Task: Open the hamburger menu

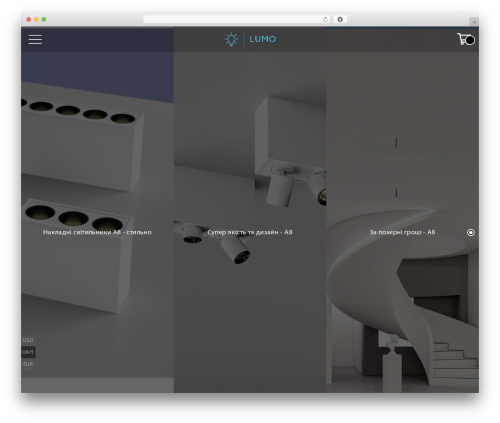Action: pos(35,39)
